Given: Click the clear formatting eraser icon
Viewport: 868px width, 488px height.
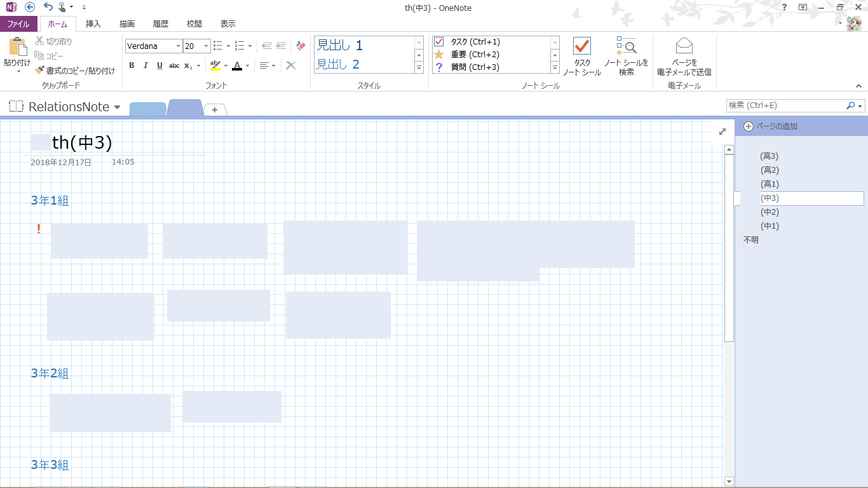Looking at the screenshot, I should click(x=301, y=46).
